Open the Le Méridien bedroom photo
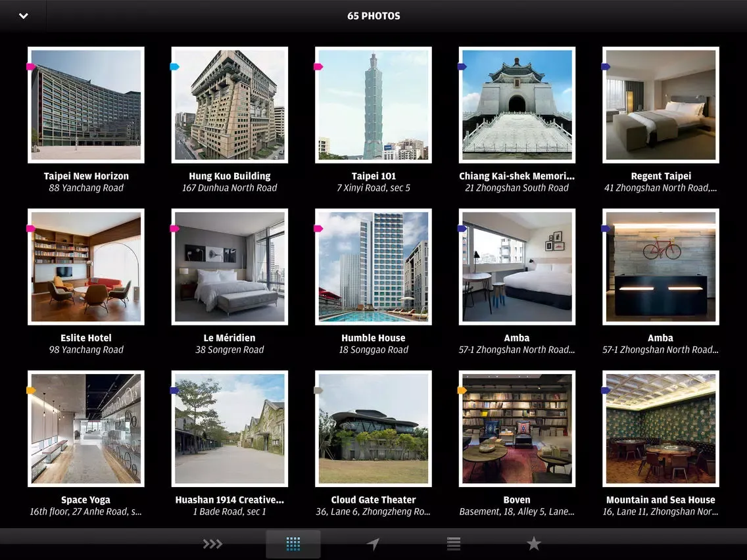 [229, 267]
